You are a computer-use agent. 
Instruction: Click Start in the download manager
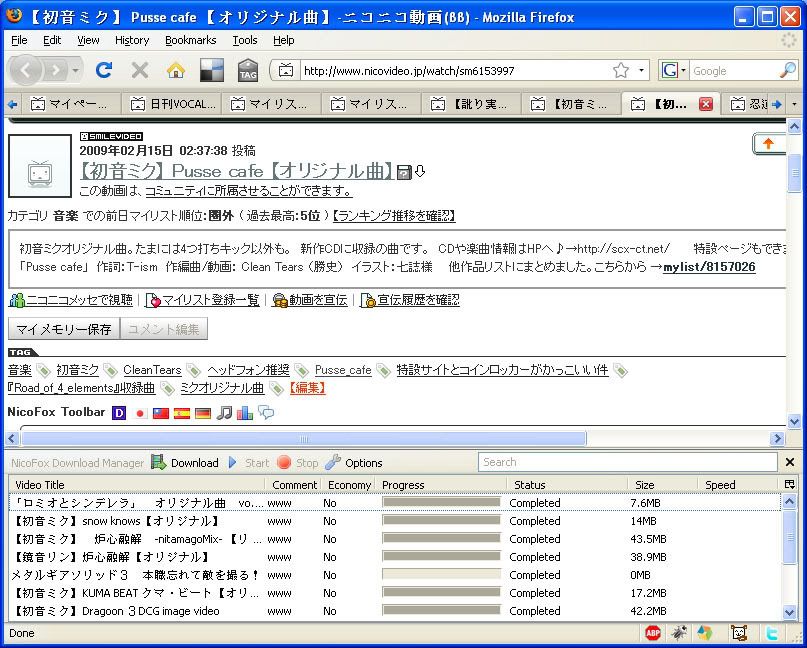pyautogui.click(x=249, y=463)
